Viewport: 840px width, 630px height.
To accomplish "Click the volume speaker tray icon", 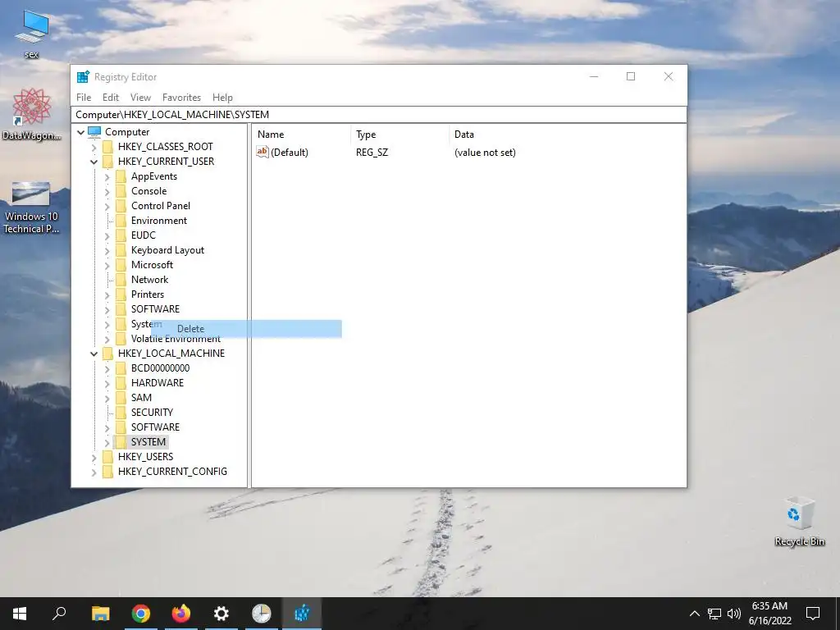I will point(734,614).
